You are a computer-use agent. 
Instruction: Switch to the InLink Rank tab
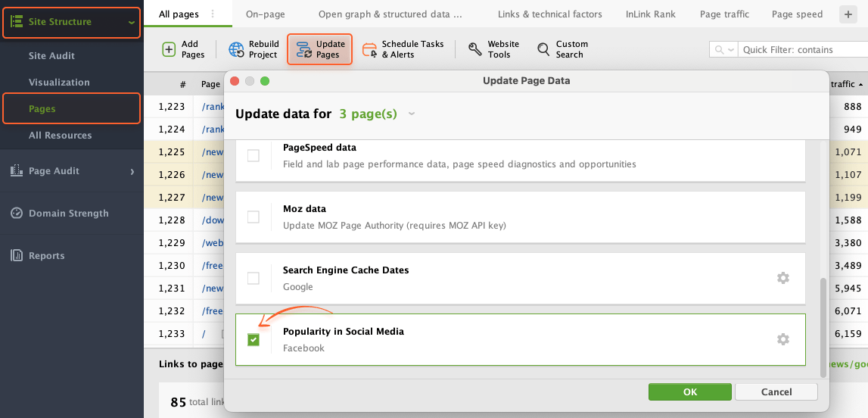(x=651, y=14)
